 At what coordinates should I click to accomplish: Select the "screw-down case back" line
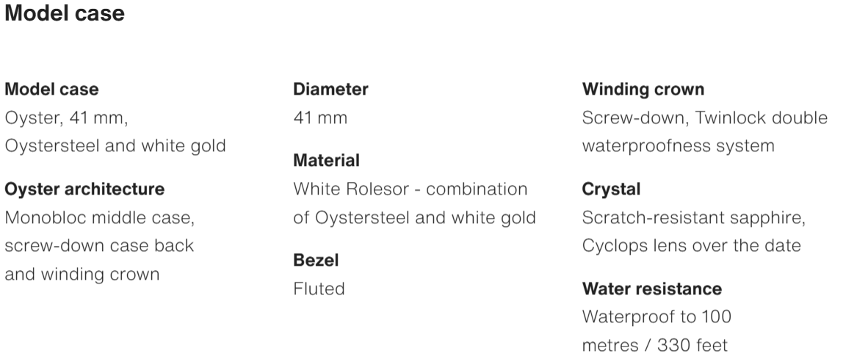99,246
